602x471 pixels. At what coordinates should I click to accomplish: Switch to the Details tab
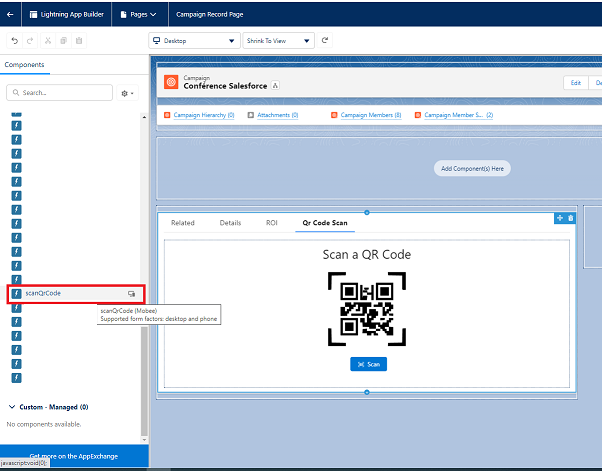click(230, 223)
